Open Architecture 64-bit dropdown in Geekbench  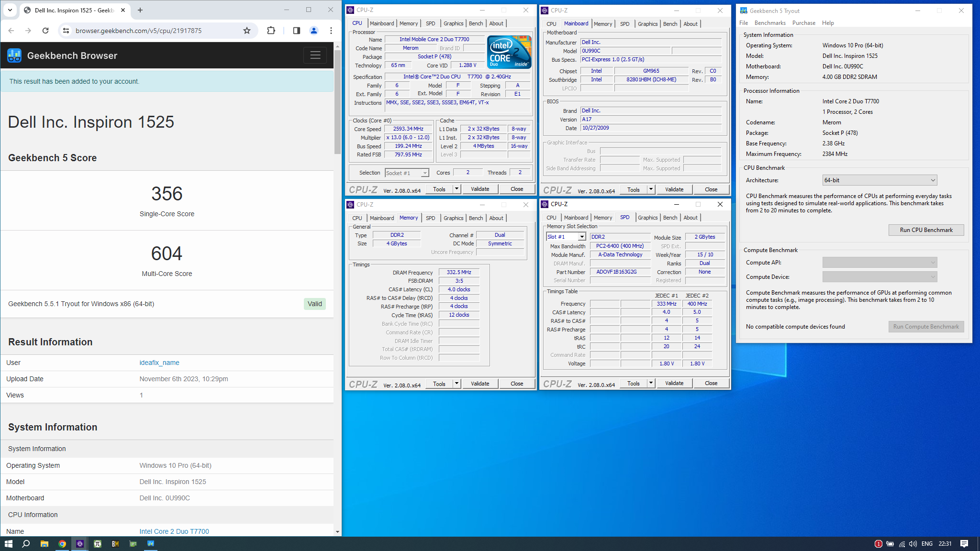pos(880,180)
